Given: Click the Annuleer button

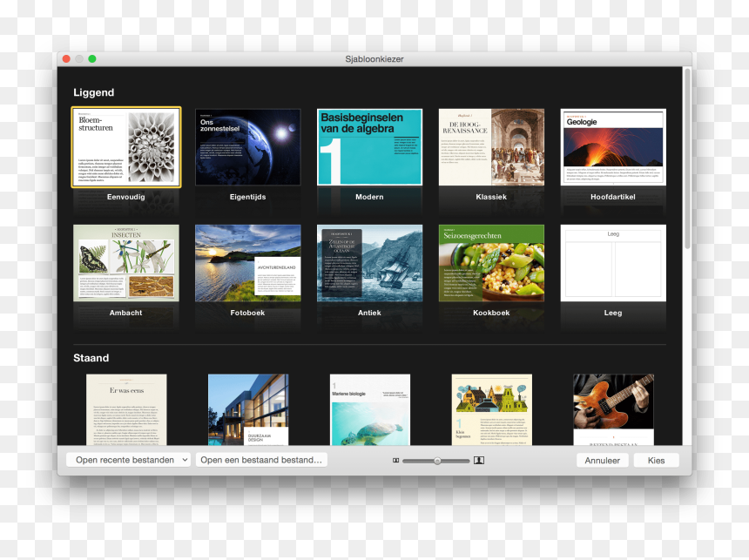Looking at the screenshot, I should click(602, 461).
